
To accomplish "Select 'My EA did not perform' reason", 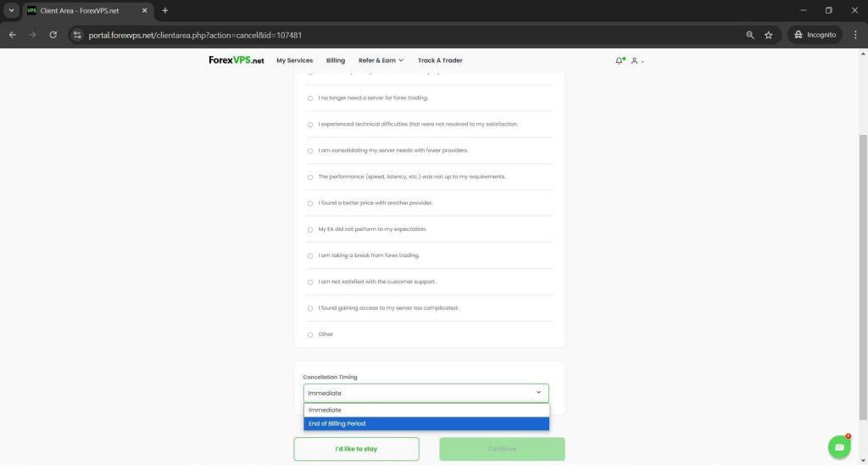I will tap(310, 229).
